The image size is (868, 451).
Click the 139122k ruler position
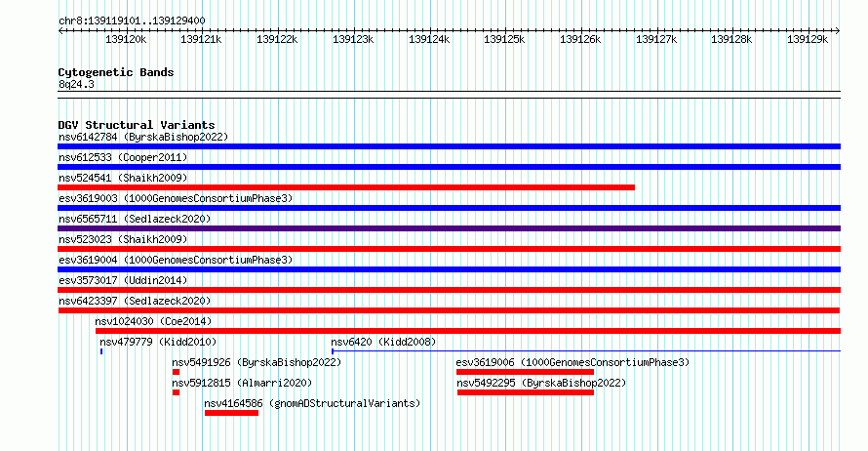pyautogui.click(x=277, y=39)
